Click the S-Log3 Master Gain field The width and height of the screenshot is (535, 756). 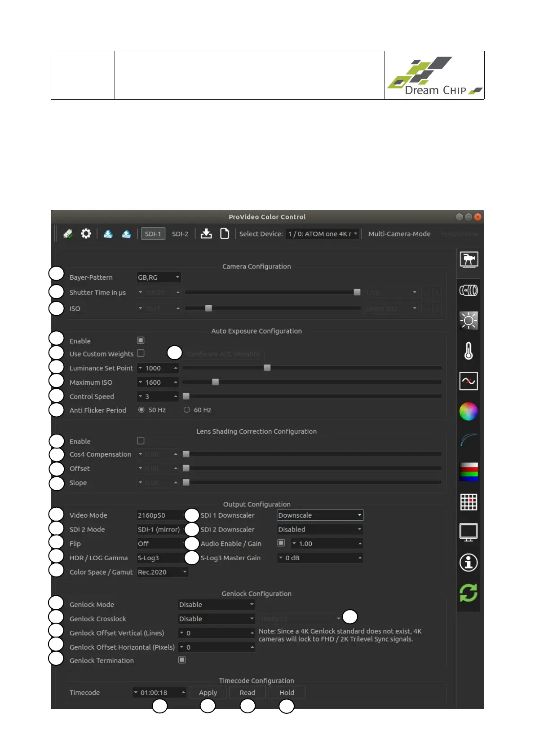click(x=320, y=558)
